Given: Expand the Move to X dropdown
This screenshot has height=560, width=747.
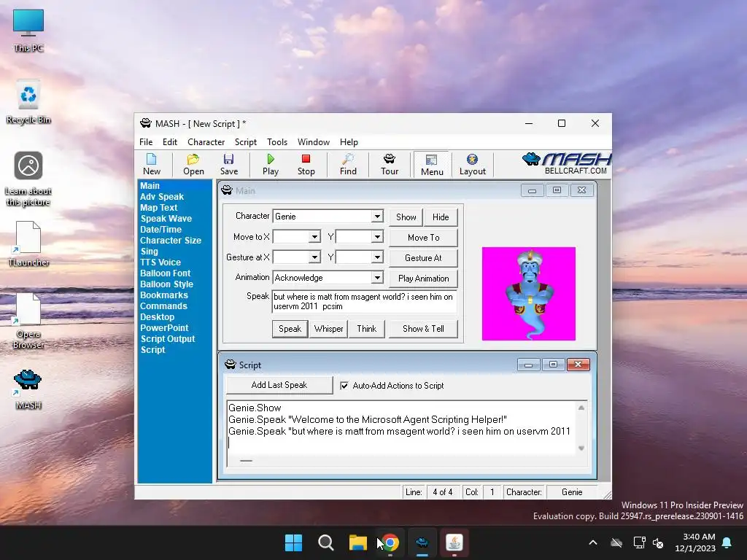Looking at the screenshot, I should 314,237.
